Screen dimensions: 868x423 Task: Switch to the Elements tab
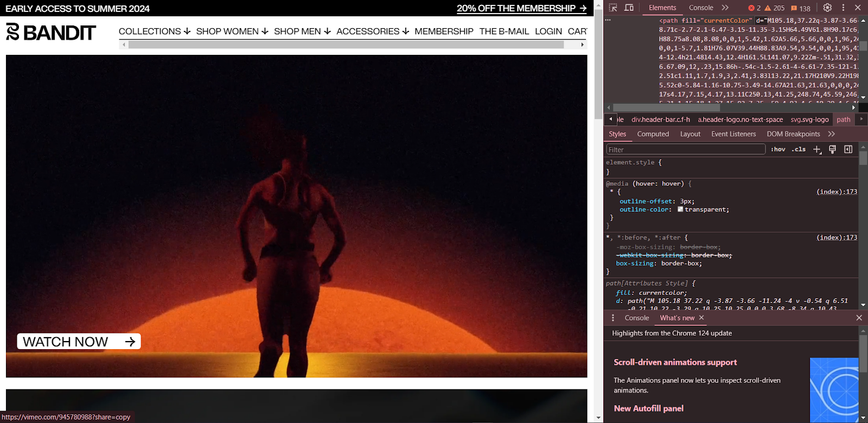pos(662,8)
